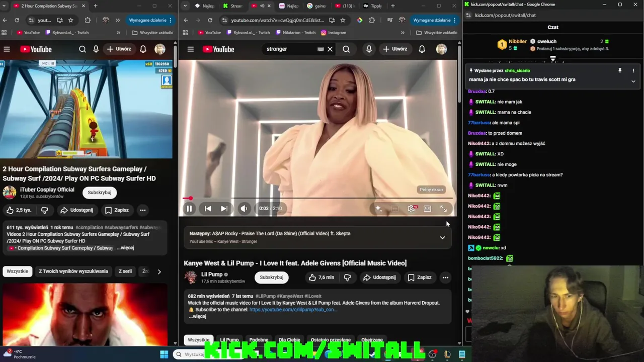Screen dimensions: 644x362
Task: Open account avatar in middle YouTube window
Action: (x=441, y=49)
